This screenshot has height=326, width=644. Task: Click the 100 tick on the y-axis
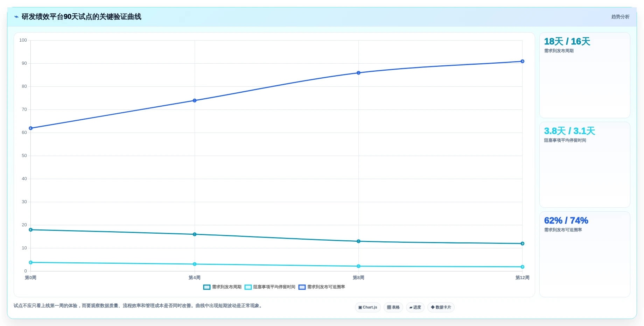click(x=23, y=40)
